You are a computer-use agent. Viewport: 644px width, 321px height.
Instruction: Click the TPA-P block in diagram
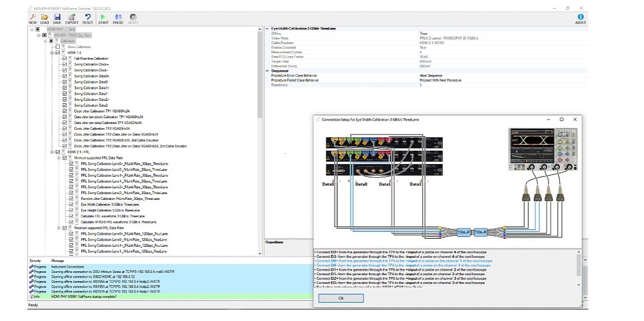point(463,232)
